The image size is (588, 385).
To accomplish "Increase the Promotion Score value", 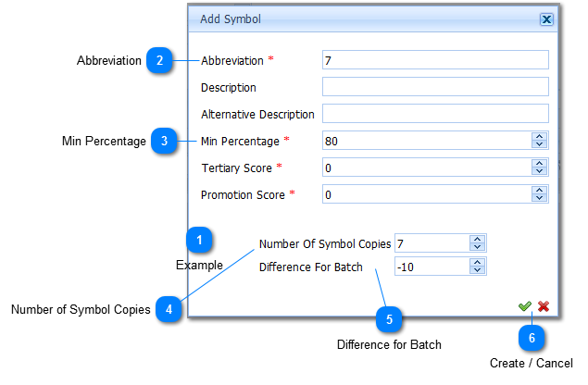I will pos(540,191).
